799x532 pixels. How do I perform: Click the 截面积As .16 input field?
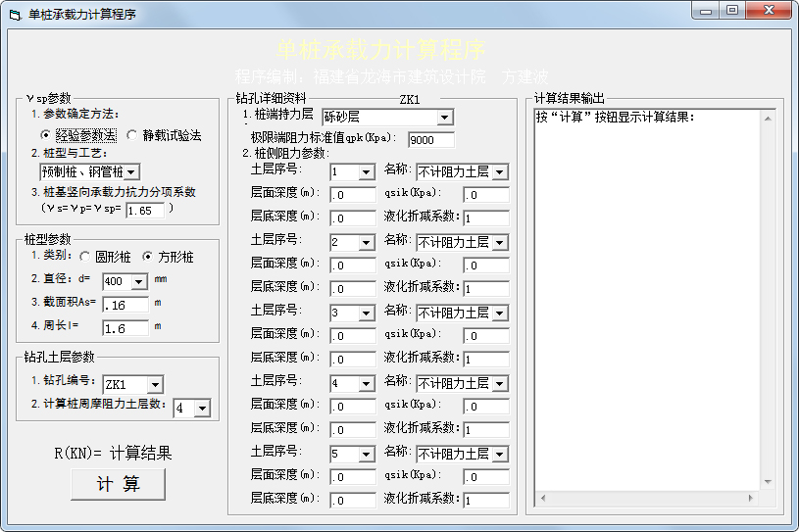pos(125,305)
